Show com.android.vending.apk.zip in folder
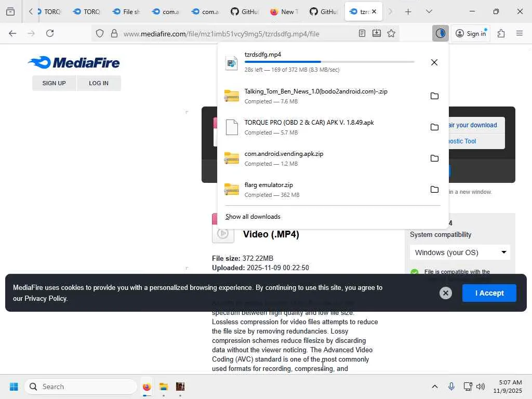The height and width of the screenshot is (399, 532). click(434, 158)
